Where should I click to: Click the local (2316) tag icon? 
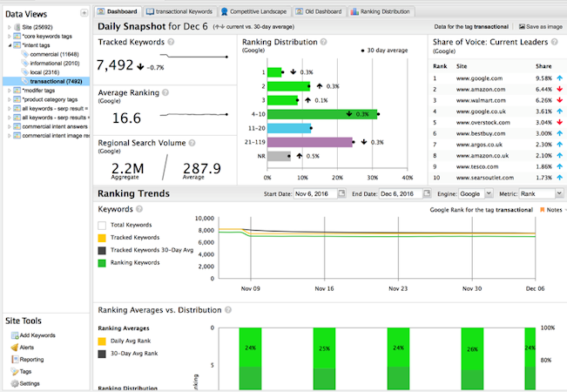coord(25,72)
